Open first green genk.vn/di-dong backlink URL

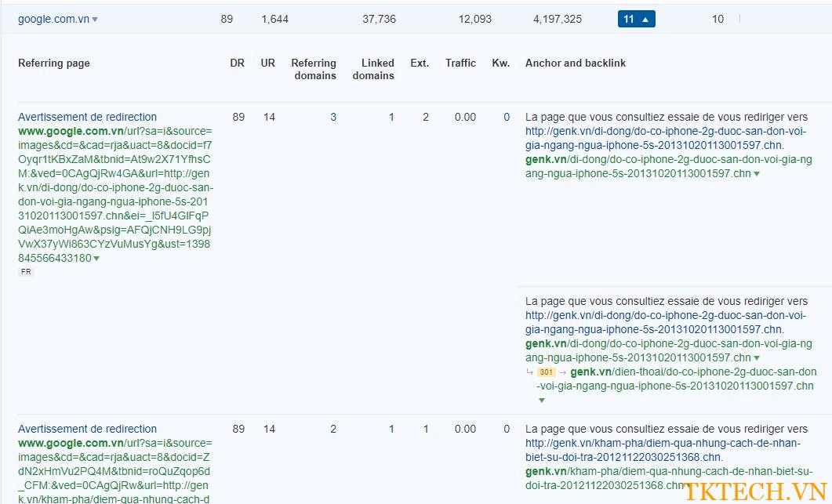click(669, 166)
